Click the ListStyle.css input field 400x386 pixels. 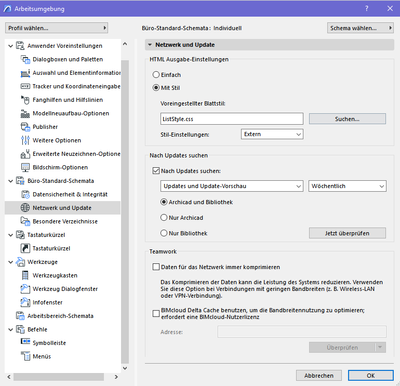[232, 119]
